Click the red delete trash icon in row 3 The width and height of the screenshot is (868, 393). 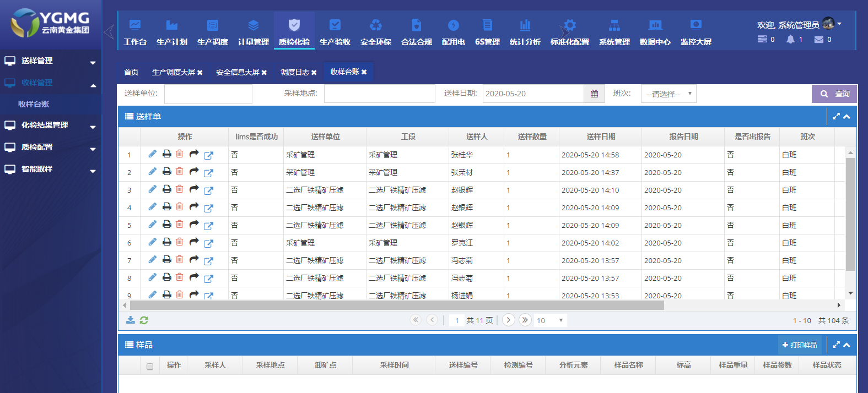pyautogui.click(x=180, y=189)
